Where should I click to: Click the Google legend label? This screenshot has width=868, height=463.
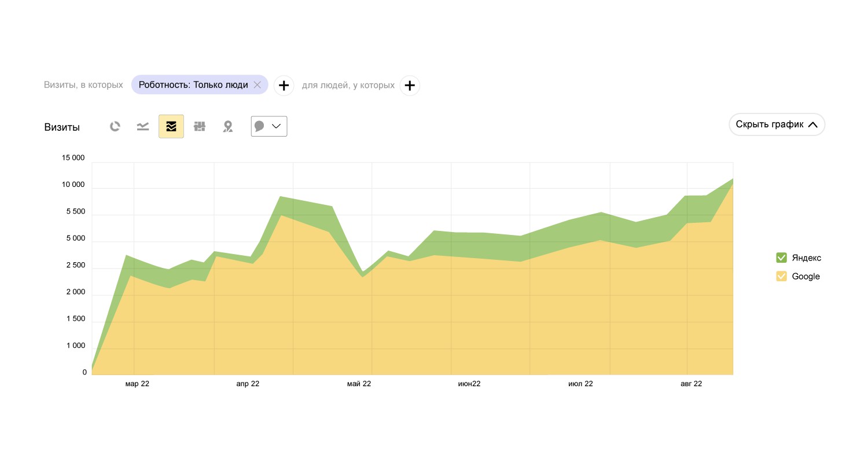pos(806,276)
